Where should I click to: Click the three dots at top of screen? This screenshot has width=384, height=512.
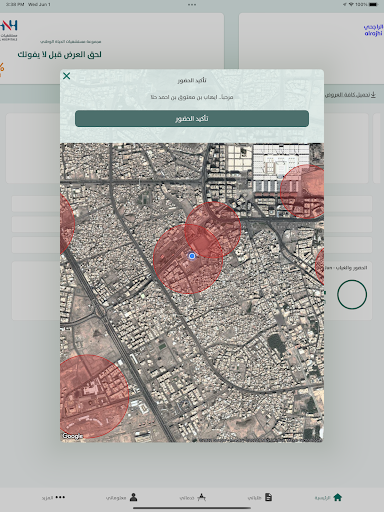tap(192, 5)
